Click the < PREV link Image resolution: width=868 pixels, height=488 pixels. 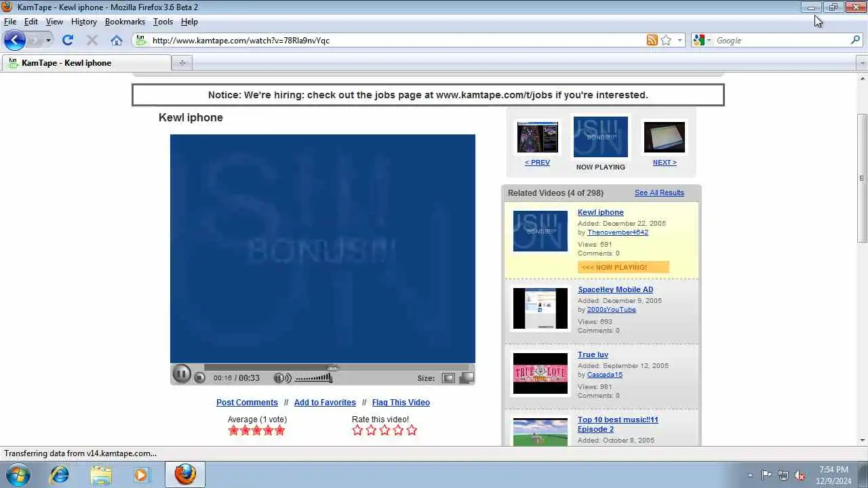click(537, 163)
